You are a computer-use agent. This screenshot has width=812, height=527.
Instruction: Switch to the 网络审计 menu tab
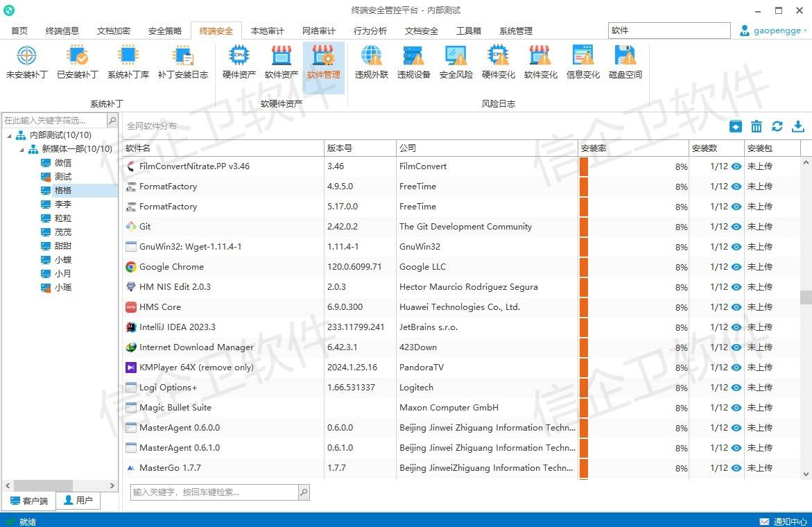click(x=318, y=31)
